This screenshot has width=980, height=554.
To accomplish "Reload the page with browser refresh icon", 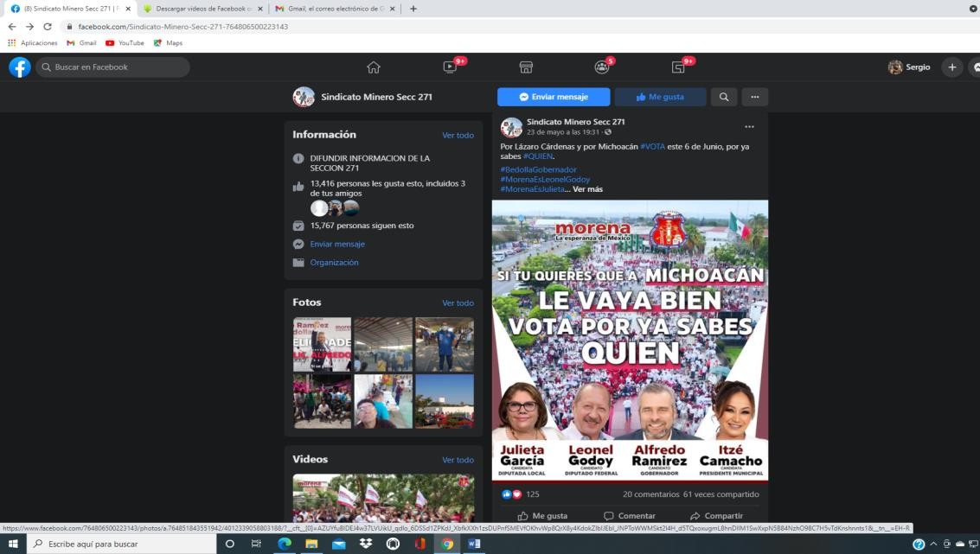I will pos(48,27).
